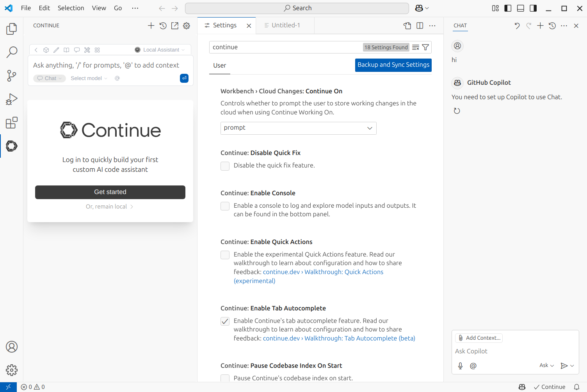Viewport: 587px width, 392px height.
Task: Toggle the bottom panel layout button
Action: [521, 8]
